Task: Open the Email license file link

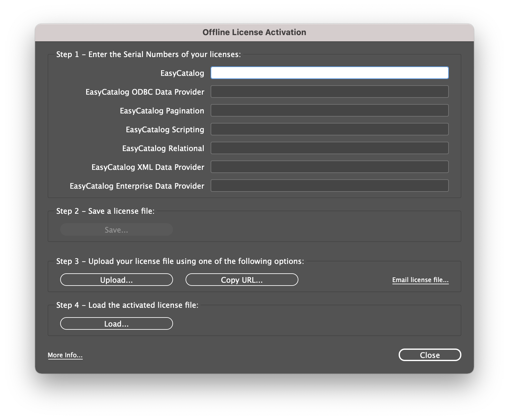Action: tap(420, 280)
